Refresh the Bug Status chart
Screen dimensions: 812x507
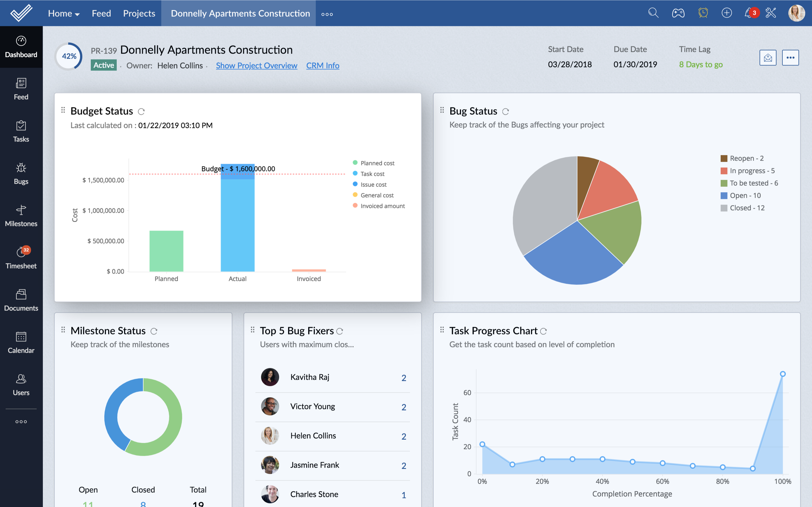tap(506, 110)
